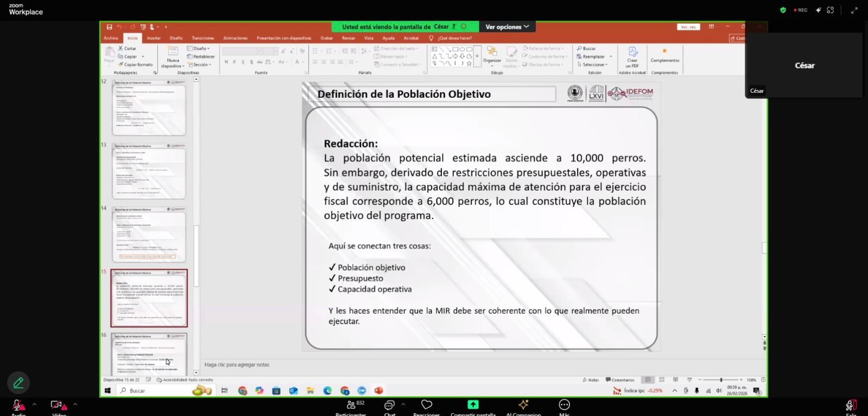Turn on the Zoom video camera
This screenshot has height=416, width=868.
click(x=56, y=405)
